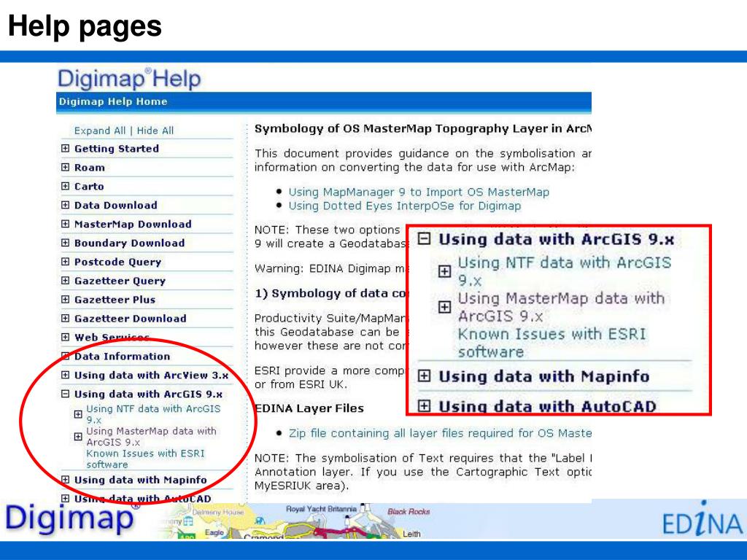Expand NTF data plus icon in enlarged callout

(x=444, y=271)
